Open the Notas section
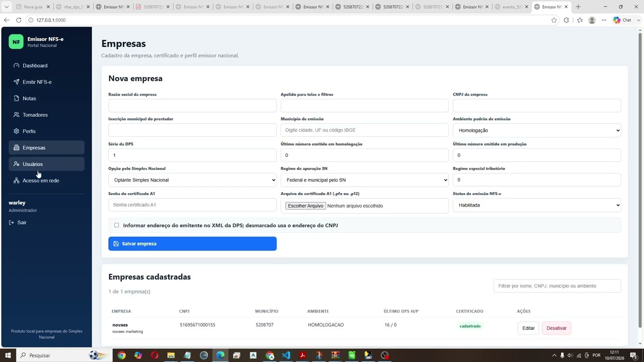Viewport: 644px width, 362px height. (x=46, y=99)
